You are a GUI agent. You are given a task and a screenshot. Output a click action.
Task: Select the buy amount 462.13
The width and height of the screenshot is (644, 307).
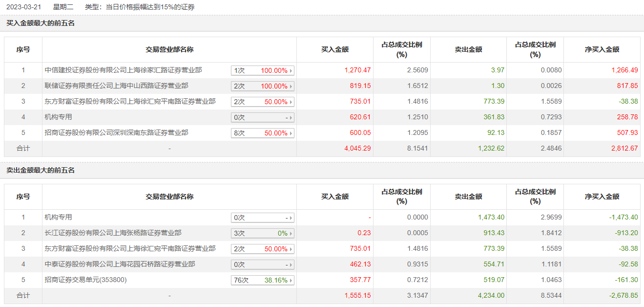[360, 264]
